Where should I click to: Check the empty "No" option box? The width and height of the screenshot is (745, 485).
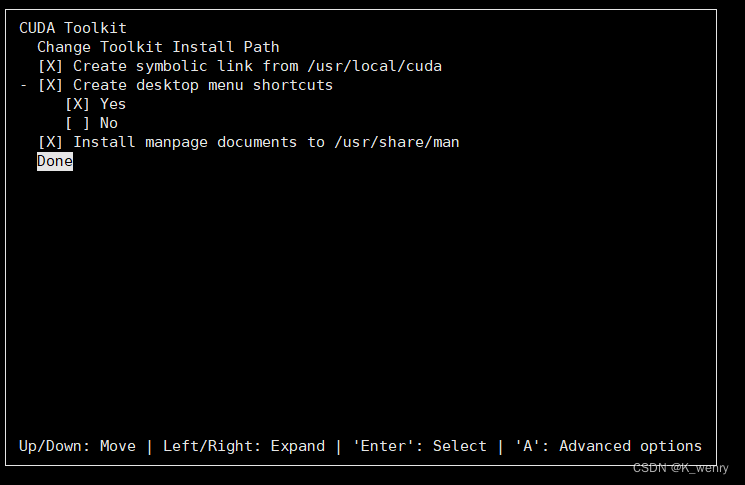click(78, 123)
